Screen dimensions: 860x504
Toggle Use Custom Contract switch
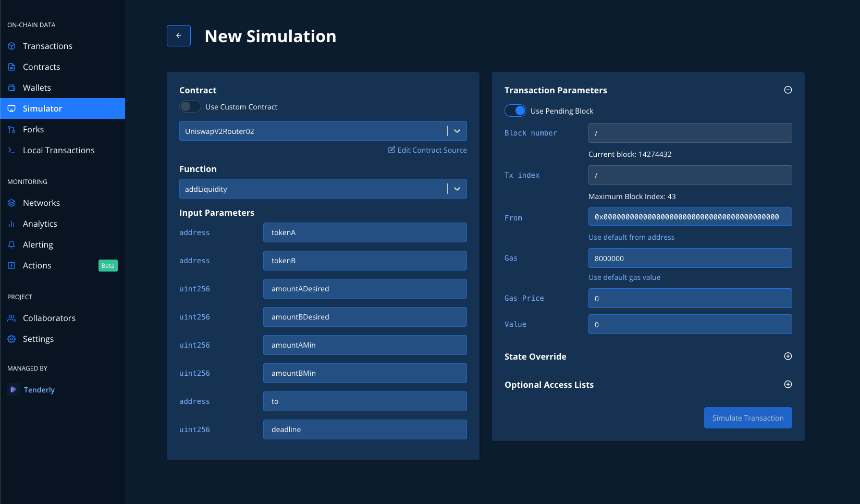190,106
